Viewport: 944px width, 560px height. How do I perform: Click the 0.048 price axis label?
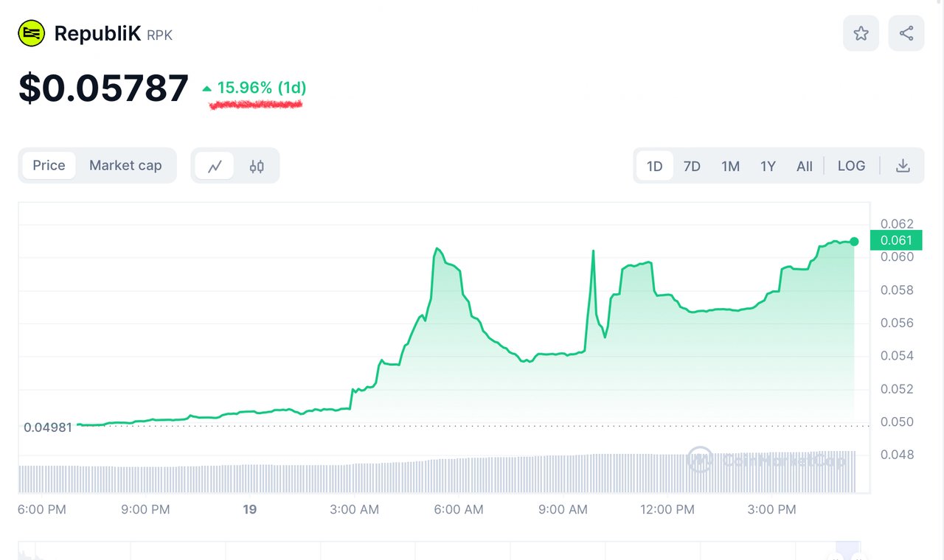coord(897,455)
